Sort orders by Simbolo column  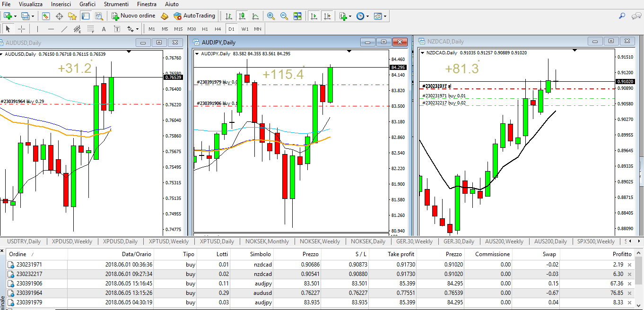(261, 254)
